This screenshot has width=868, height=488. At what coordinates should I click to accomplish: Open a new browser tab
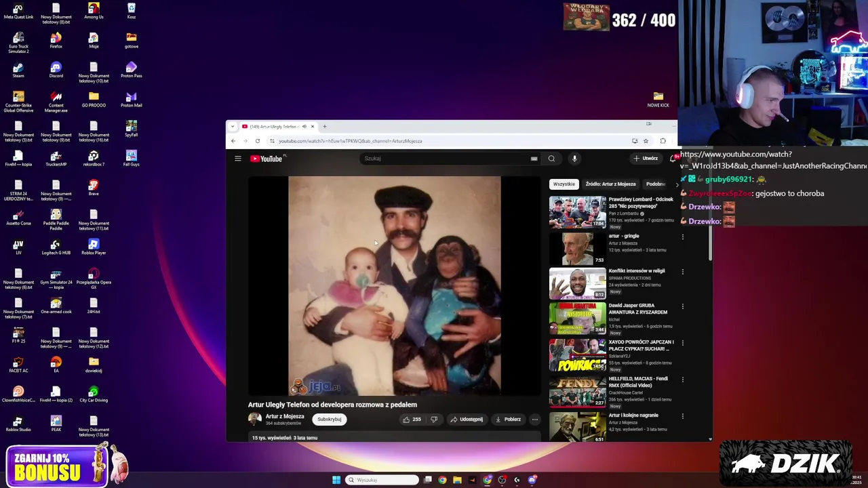pyautogui.click(x=325, y=127)
